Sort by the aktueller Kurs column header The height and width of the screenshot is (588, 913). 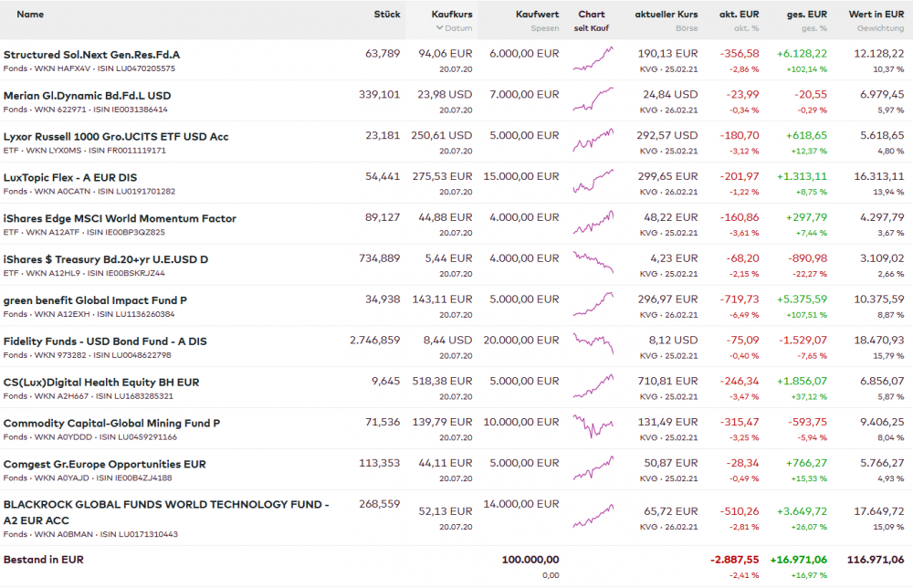[x=666, y=15]
